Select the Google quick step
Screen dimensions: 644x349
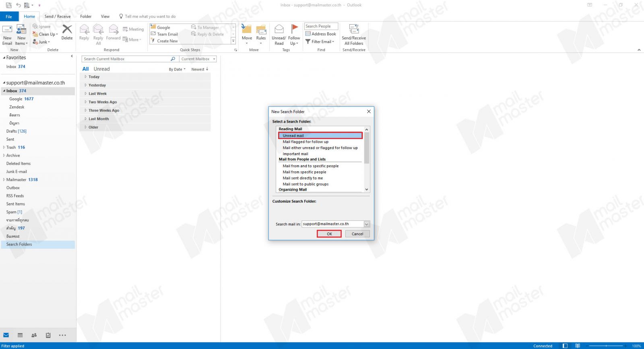point(160,27)
